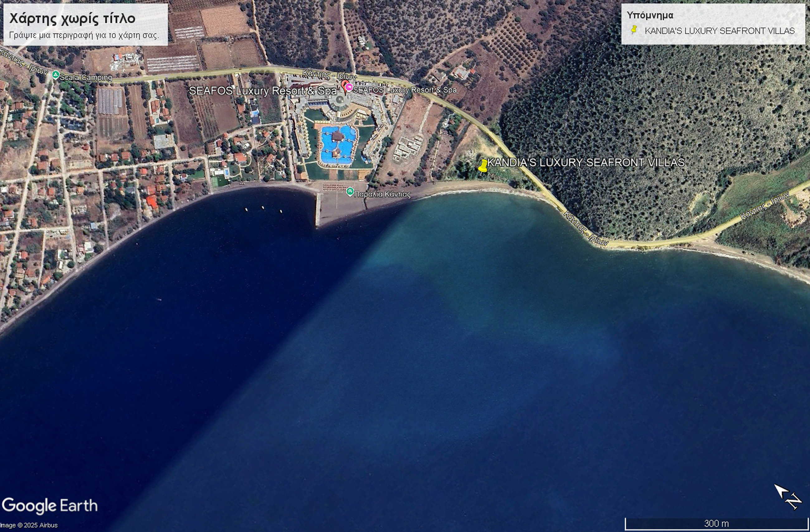
Task: Click the 300 m scale bar
Action: [x=717, y=523]
